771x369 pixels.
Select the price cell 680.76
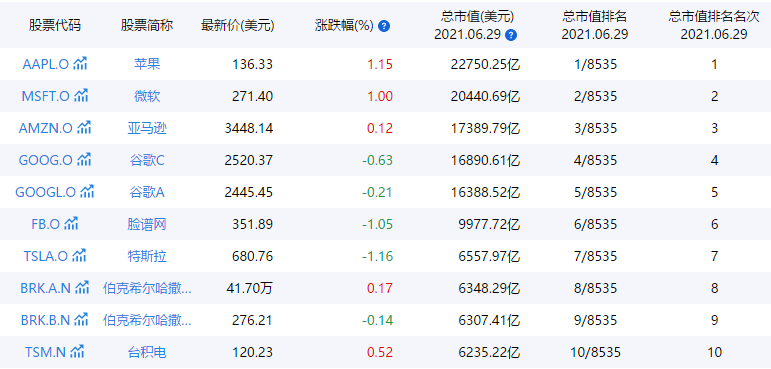252,256
